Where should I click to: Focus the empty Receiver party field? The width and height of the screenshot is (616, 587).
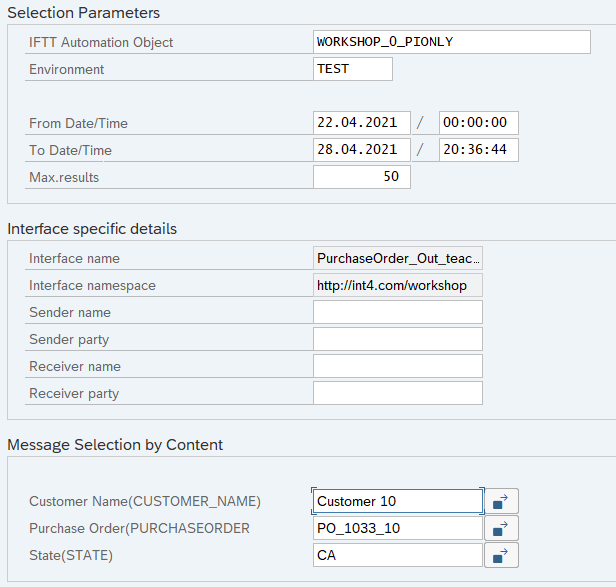click(397, 393)
